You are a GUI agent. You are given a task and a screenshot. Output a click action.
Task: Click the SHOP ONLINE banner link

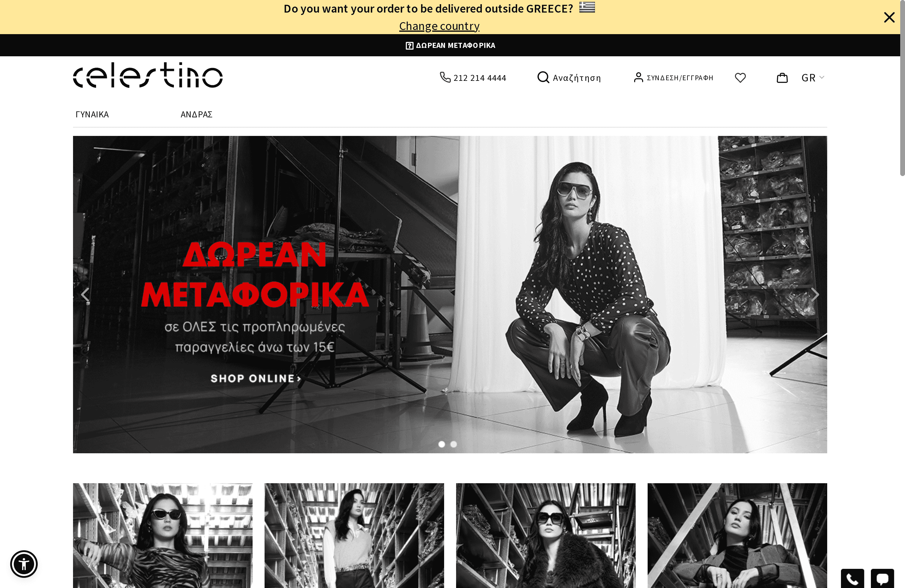pyautogui.click(x=256, y=378)
